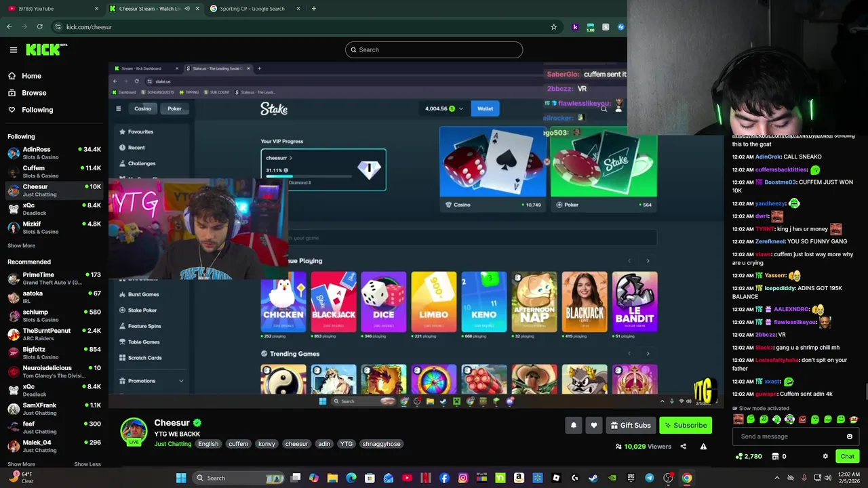Open AdinRoss channel from Following list
This screenshot has height=488, width=868.
pos(54,153)
